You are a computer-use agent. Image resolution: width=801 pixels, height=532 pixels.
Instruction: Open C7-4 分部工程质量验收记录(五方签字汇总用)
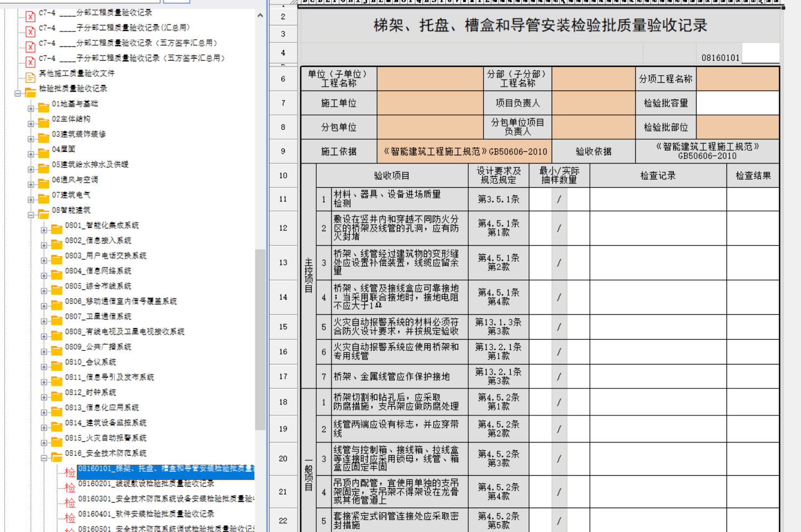coord(128,43)
